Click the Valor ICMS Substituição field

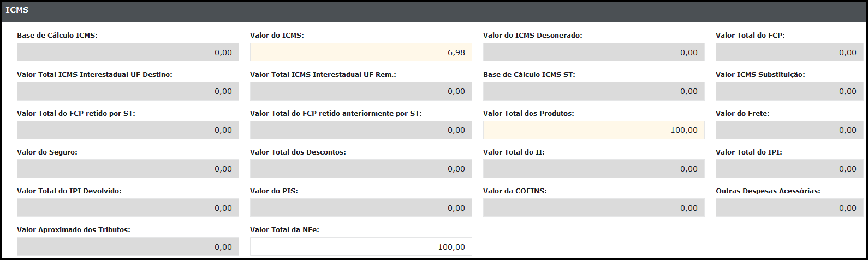click(x=789, y=91)
